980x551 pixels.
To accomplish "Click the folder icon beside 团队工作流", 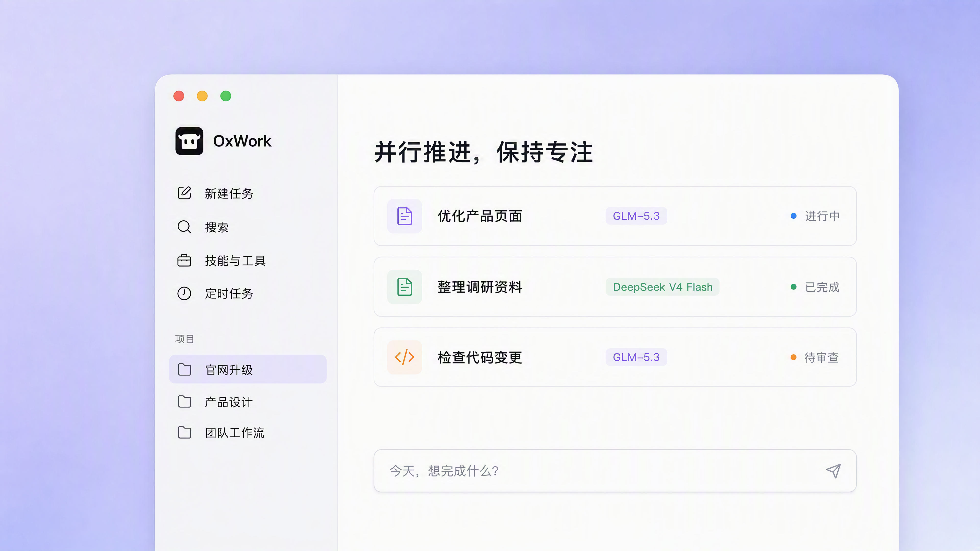I will point(185,432).
